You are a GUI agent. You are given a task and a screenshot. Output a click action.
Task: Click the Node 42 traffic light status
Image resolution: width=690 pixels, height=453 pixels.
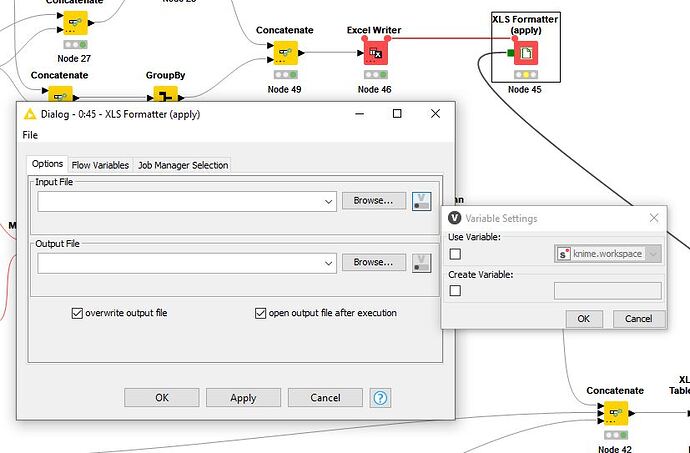coord(616,435)
